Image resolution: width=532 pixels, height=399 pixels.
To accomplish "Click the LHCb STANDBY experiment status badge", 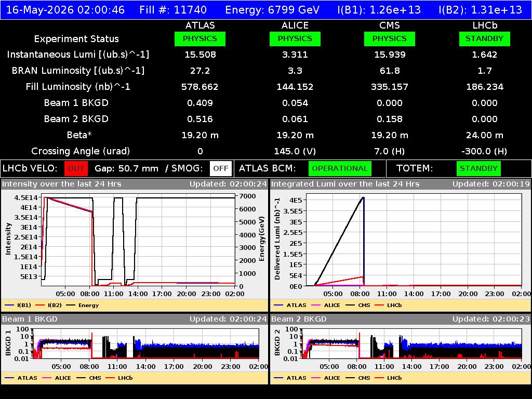I will point(485,38).
